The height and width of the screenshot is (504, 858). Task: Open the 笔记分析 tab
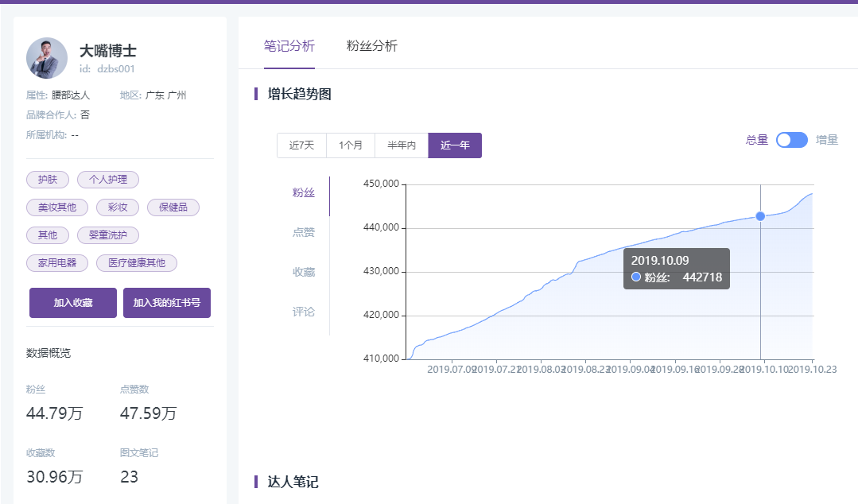coord(289,46)
